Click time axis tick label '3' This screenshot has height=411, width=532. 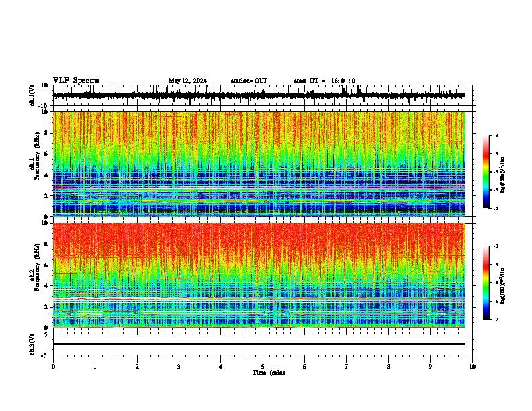[x=179, y=367]
